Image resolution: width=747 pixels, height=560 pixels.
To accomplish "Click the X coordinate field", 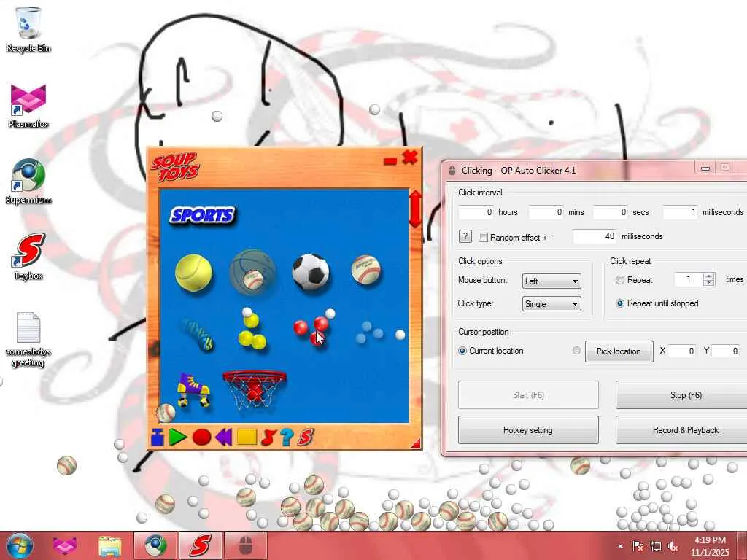I will [x=682, y=351].
